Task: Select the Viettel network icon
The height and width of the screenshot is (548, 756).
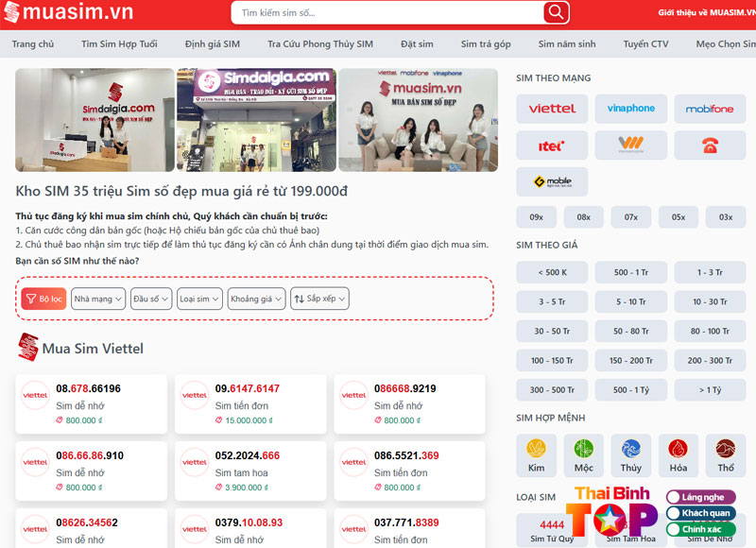Action: pyautogui.click(x=552, y=109)
